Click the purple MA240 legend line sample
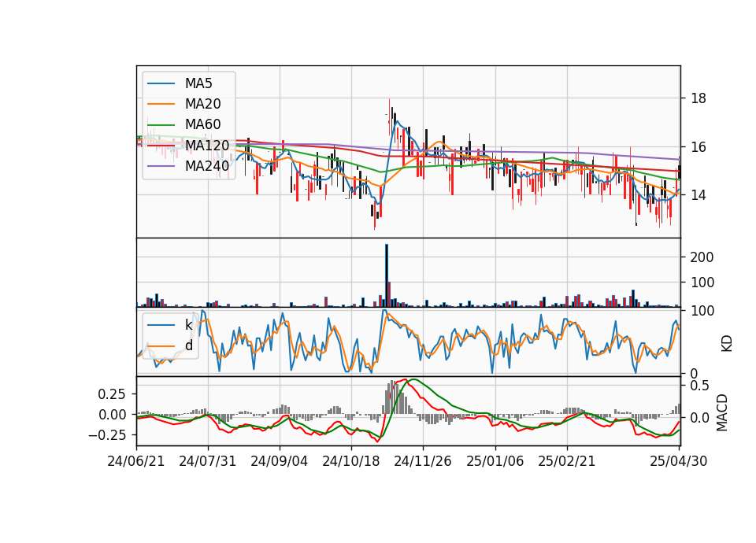756x543 pixels. pos(161,166)
